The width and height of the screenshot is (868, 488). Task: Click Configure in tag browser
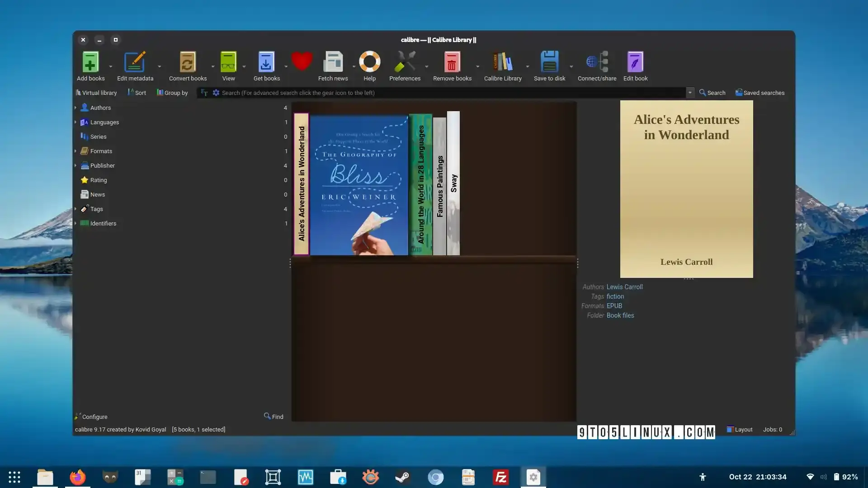click(91, 417)
